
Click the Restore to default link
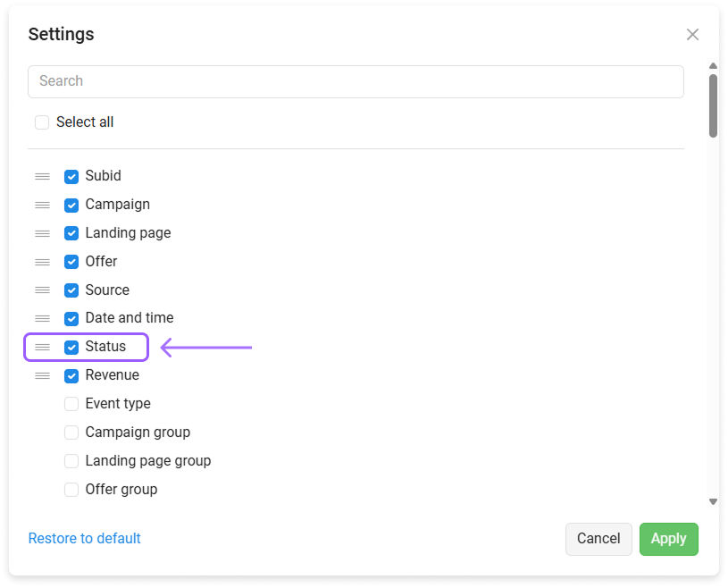point(85,538)
